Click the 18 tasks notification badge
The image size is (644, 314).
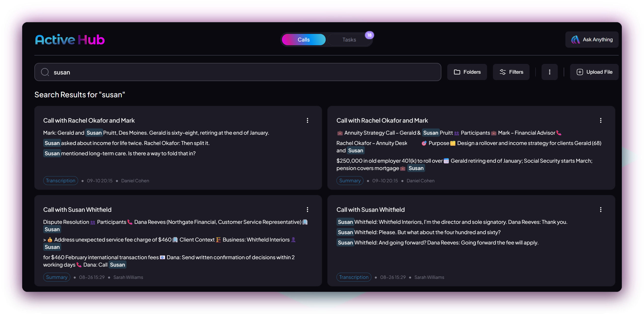[369, 35]
